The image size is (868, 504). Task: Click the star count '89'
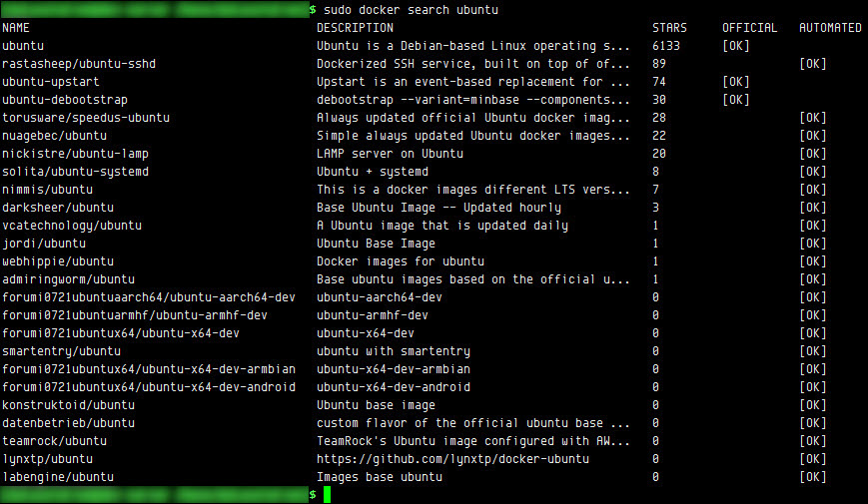[x=659, y=64]
